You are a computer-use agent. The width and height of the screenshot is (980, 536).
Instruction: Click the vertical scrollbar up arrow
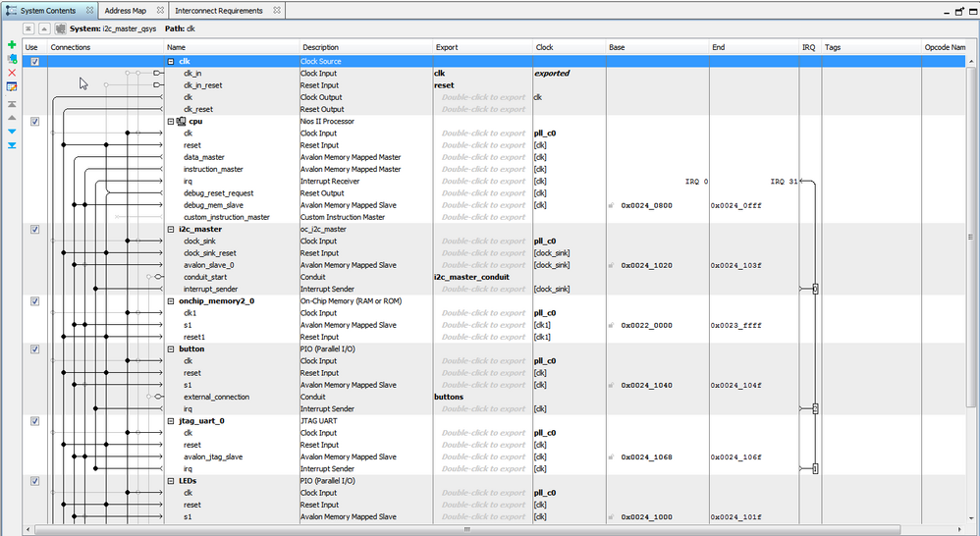click(x=971, y=61)
